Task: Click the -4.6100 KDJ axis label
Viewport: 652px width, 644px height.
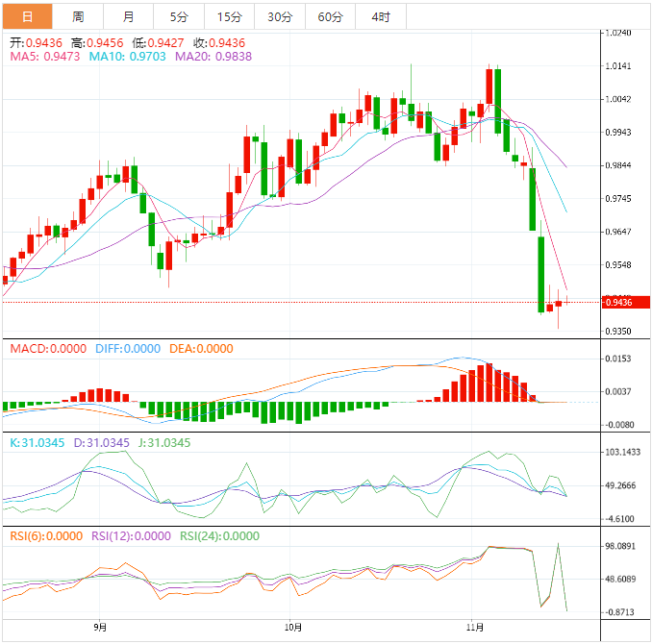Action: 618,519
